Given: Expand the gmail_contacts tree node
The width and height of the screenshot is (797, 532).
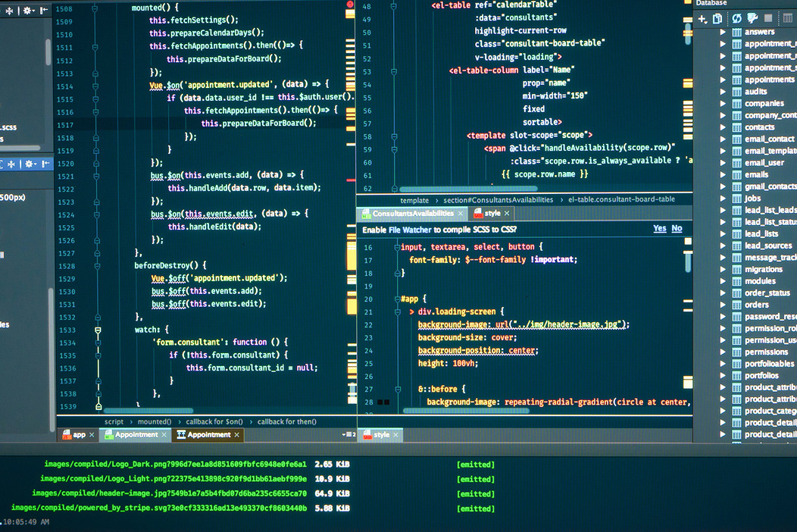Looking at the screenshot, I should click(x=723, y=186).
